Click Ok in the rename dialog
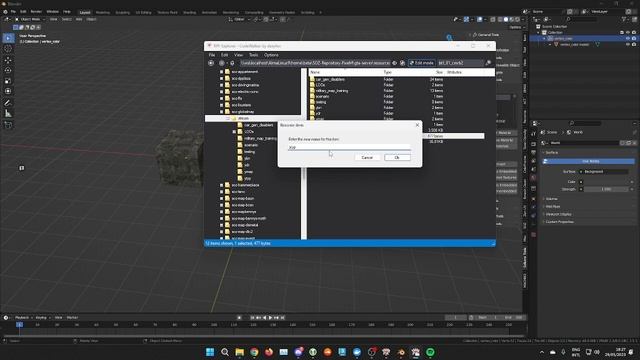 coord(397,158)
